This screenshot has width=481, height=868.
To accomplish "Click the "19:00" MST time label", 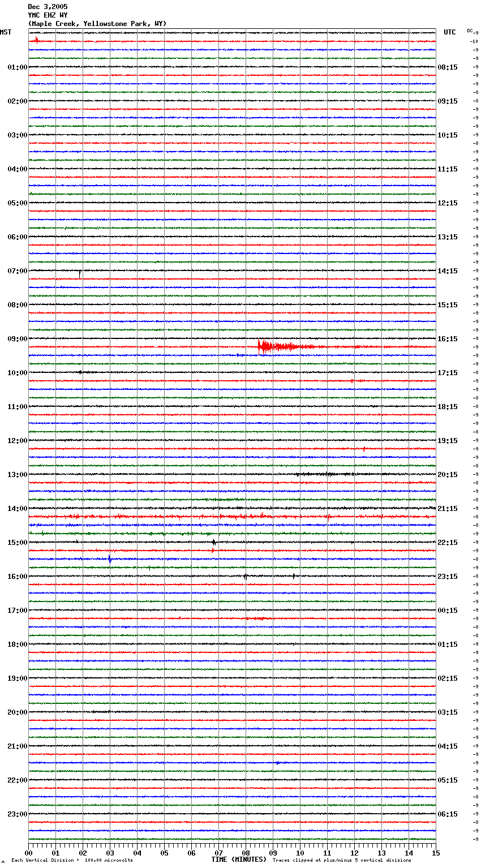I will (x=18, y=678).
